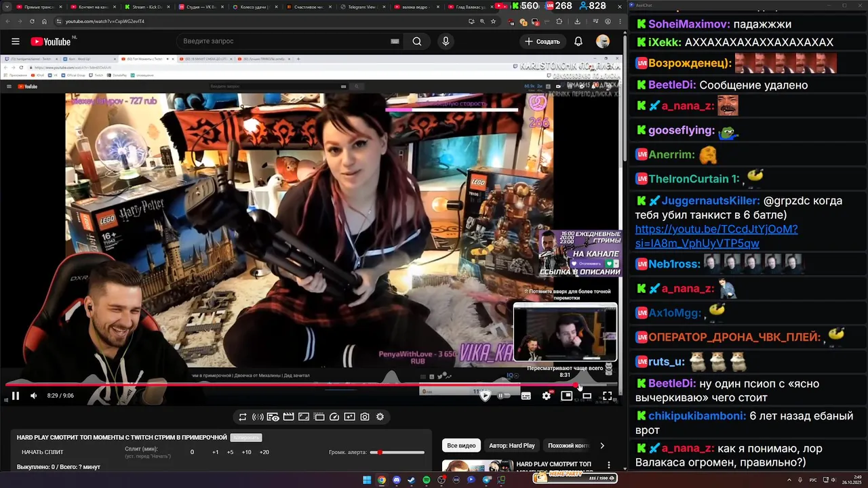The image size is (868, 488).
Task: Open the player settings gear
Action: (547, 396)
